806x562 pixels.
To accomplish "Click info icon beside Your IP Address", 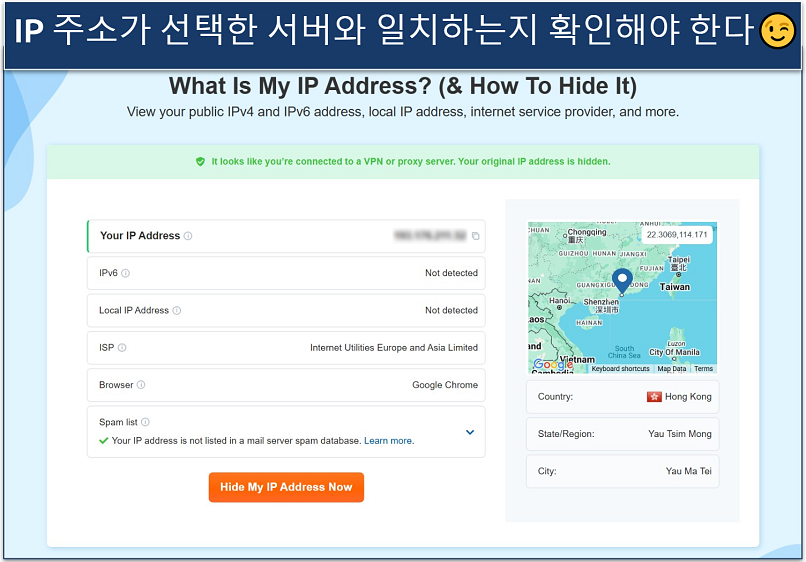I will coord(188,236).
